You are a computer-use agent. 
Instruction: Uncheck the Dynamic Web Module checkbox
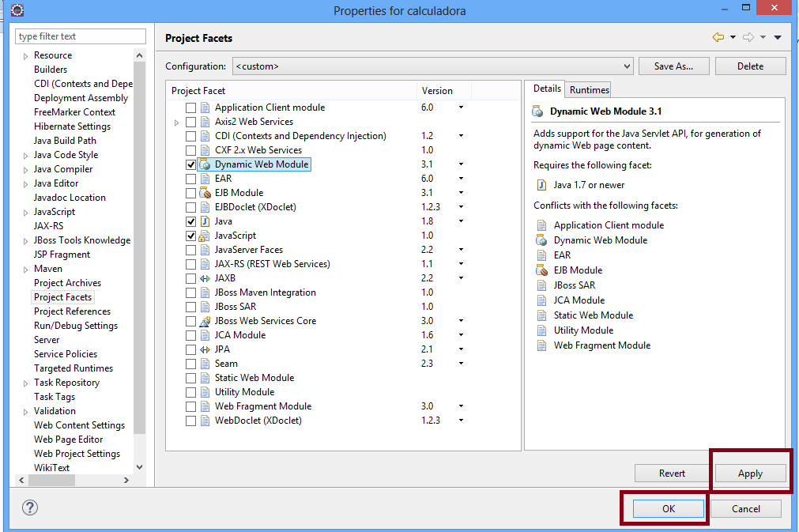pyautogui.click(x=190, y=164)
